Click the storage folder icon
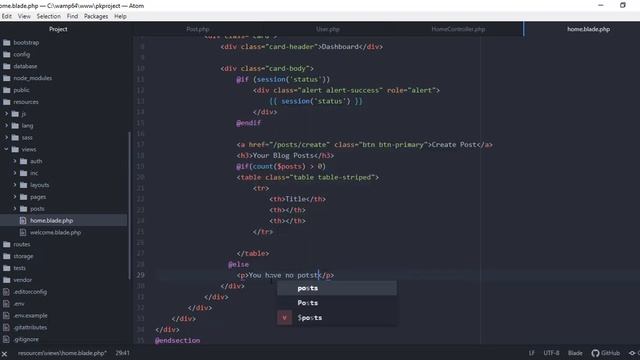 [7, 256]
